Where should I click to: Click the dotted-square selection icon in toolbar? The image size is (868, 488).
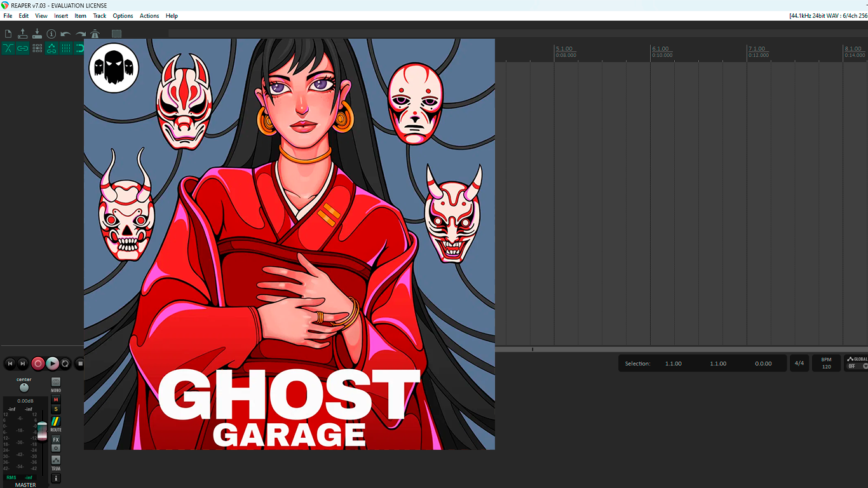[x=116, y=34]
